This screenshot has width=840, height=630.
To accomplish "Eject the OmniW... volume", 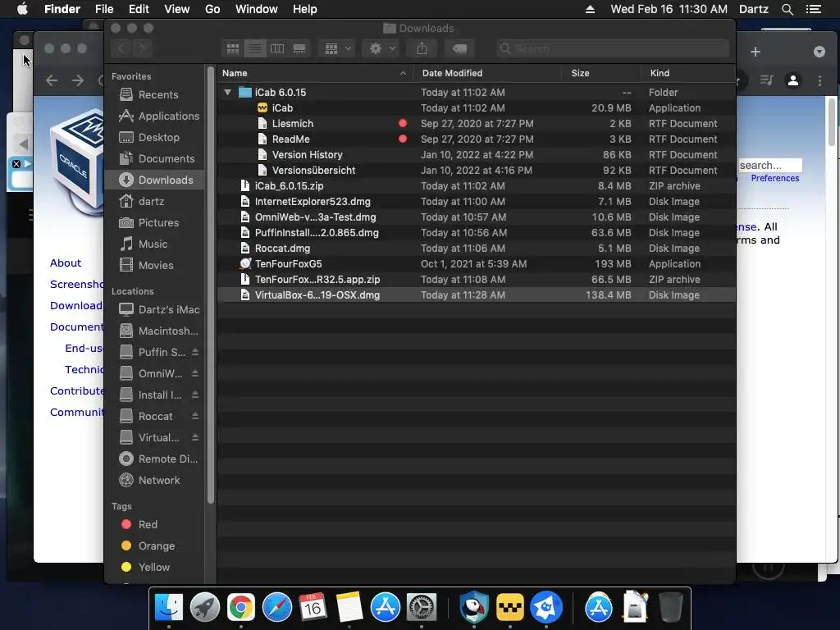I will (x=195, y=373).
